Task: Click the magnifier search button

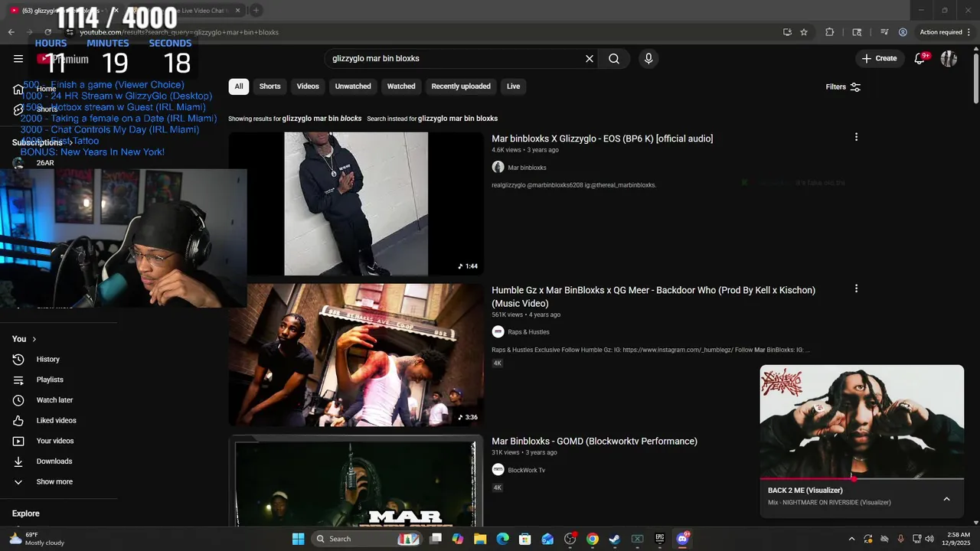Action: (614, 58)
